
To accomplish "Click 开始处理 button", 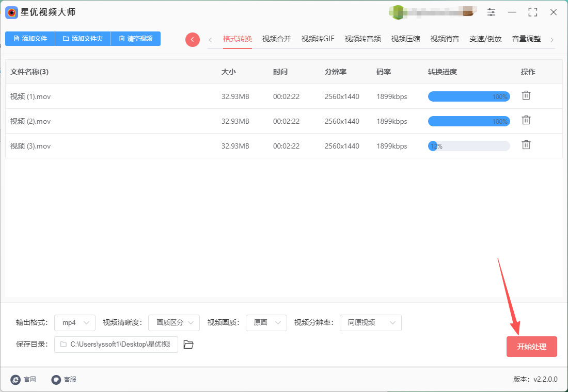I will coord(531,347).
